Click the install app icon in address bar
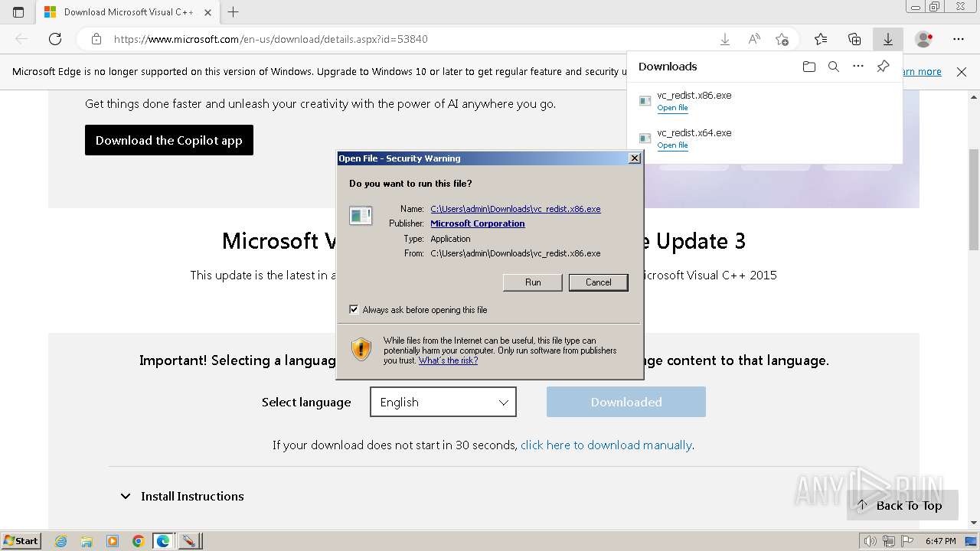 pos(725,39)
